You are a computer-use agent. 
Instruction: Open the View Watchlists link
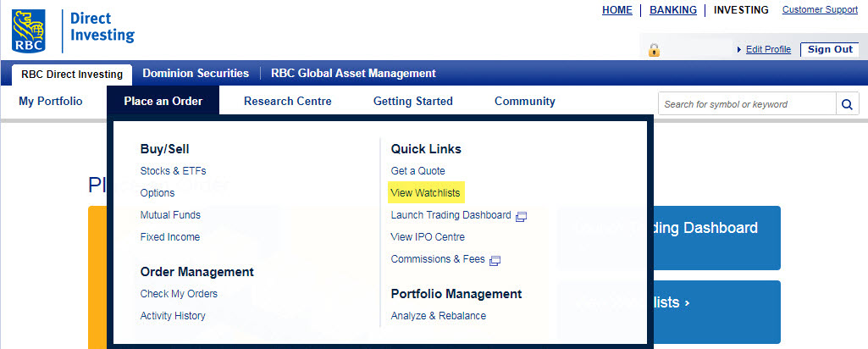(425, 193)
